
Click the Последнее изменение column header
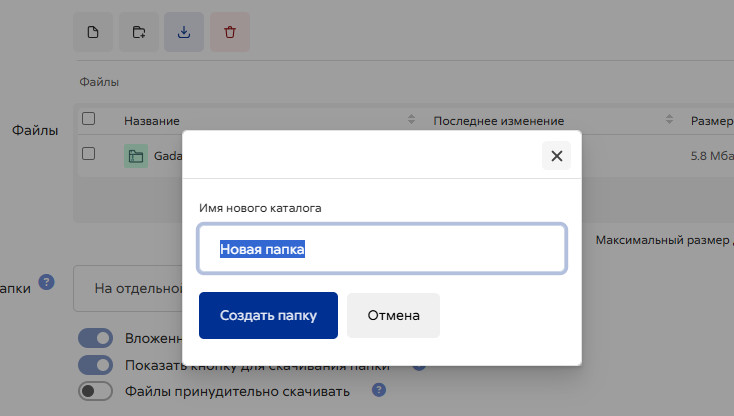499,121
